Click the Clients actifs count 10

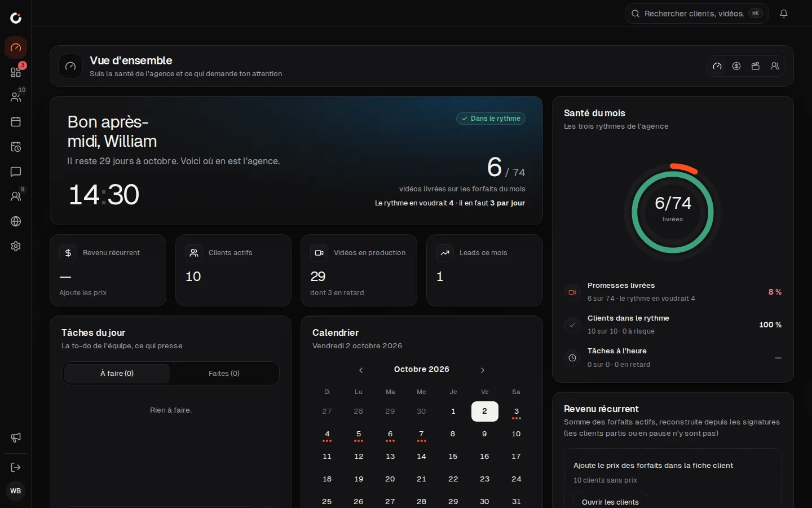(x=193, y=277)
